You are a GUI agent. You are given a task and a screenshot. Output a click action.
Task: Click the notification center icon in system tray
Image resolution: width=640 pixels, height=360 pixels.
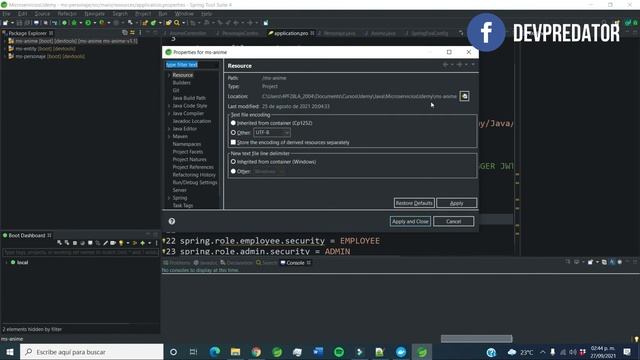627,351
